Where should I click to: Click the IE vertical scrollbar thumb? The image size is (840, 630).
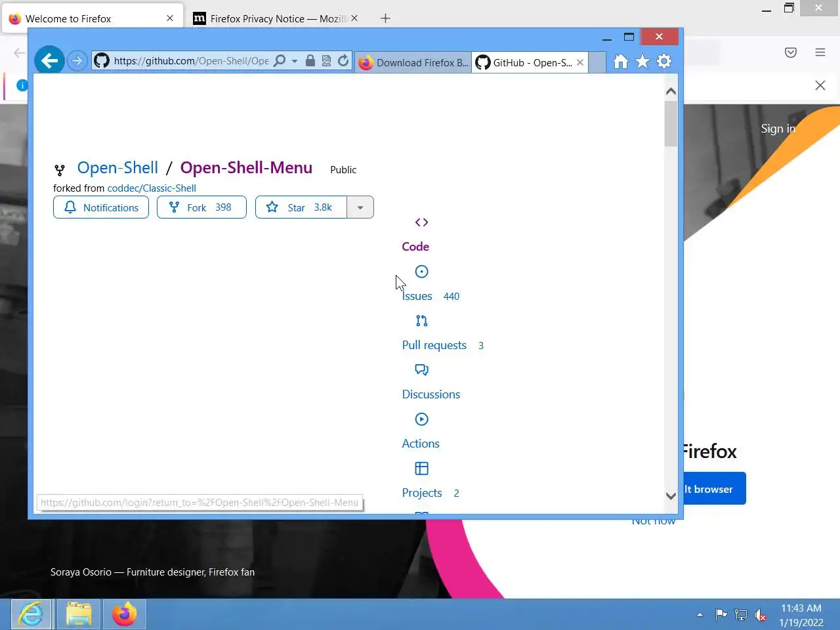point(671,123)
